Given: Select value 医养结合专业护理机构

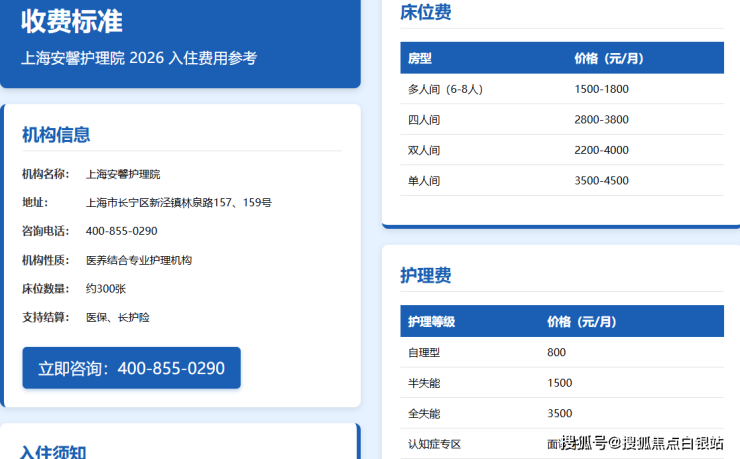Looking at the screenshot, I should pyautogui.click(x=139, y=260).
